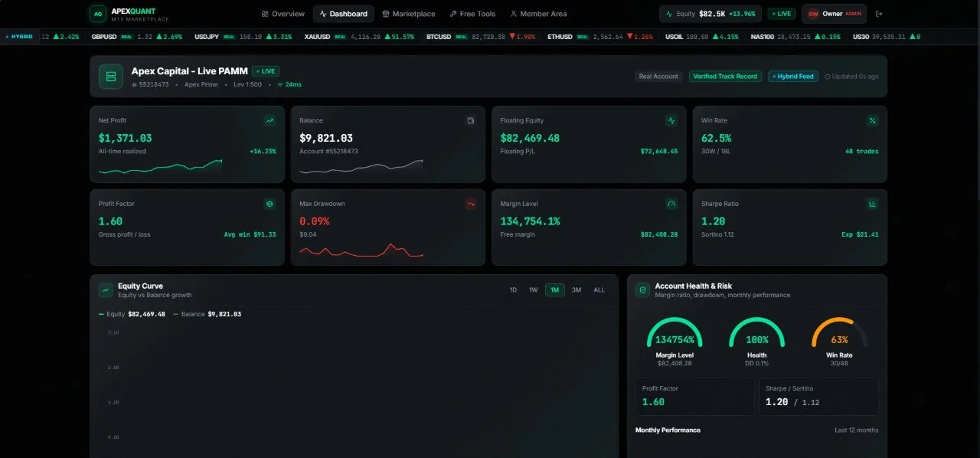Click the 134,754.1% margin level value
Viewport: 980px width, 458px height.
530,221
